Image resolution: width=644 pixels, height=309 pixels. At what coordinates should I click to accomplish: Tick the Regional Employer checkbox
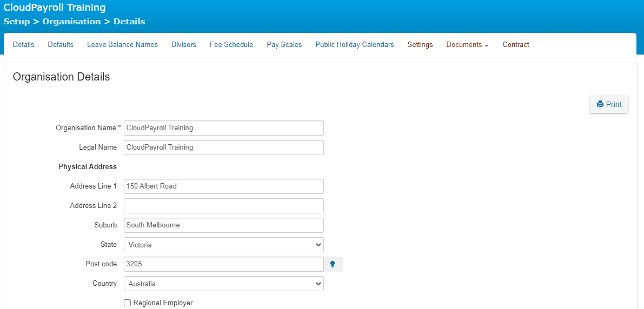pos(127,303)
